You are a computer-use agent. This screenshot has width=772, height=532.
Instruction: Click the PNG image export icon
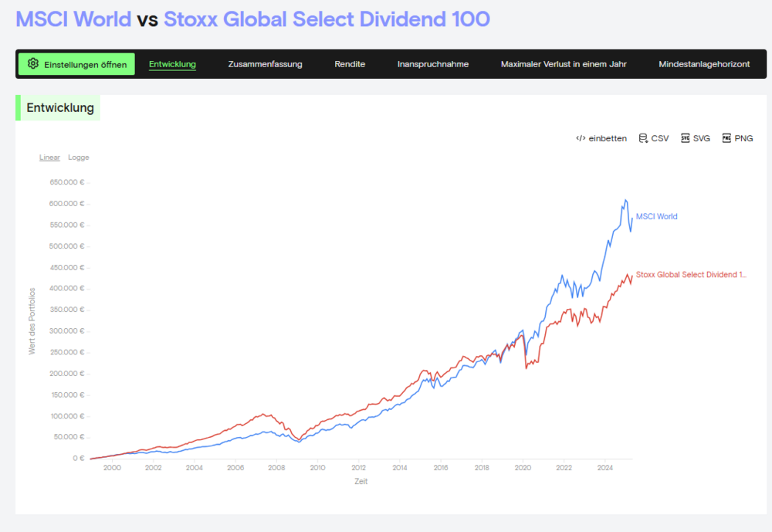coord(726,138)
